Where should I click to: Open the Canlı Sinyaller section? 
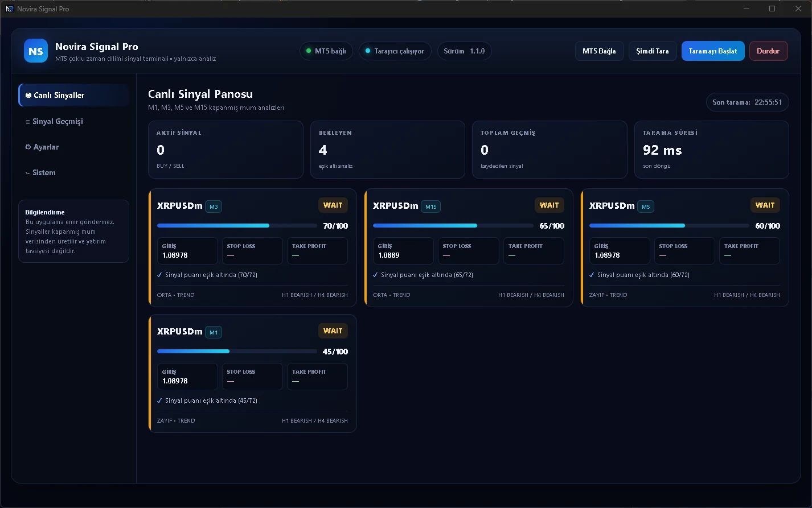[x=74, y=95]
